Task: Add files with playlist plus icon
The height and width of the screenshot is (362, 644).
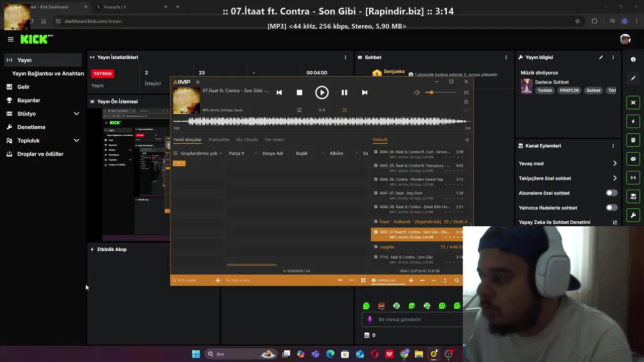Action: coord(411,281)
